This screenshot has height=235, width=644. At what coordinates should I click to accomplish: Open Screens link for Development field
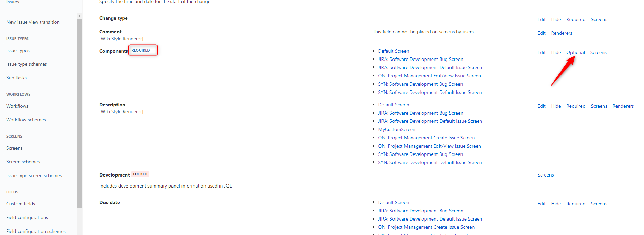[545, 175]
